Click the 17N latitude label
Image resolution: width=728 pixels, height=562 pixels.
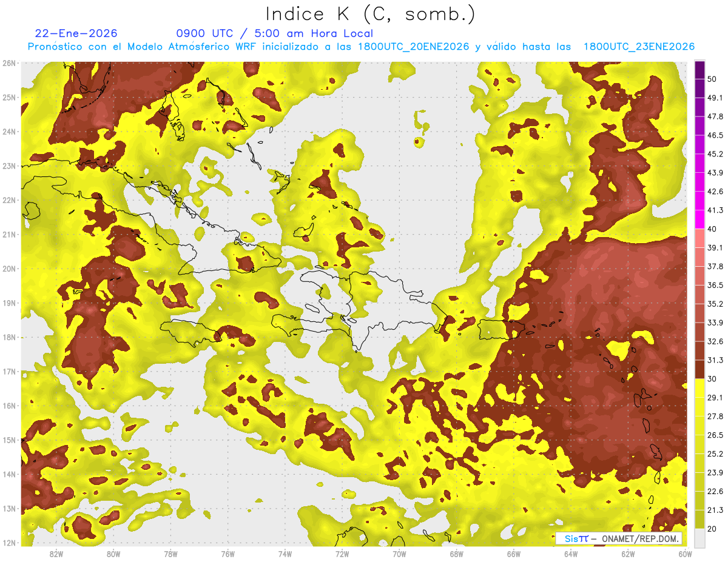(x=8, y=372)
